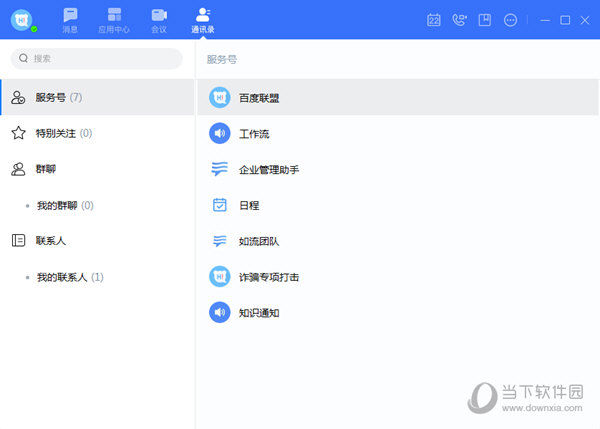Click the magnifier search icon
This screenshot has width=600, height=429.
[23, 58]
